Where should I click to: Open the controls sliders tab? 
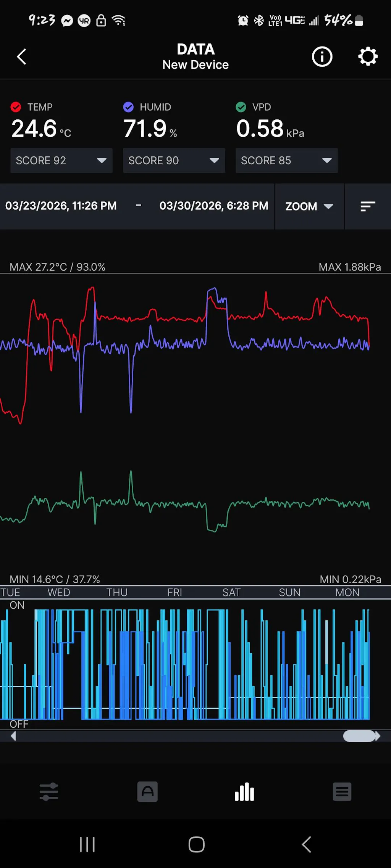tap(49, 792)
